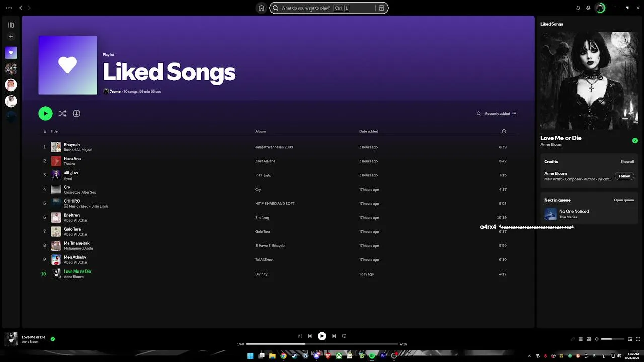The width and height of the screenshot is (644, 362).
Task: Open the El Hawa El Ghayeb album
Action: (270, 246)
